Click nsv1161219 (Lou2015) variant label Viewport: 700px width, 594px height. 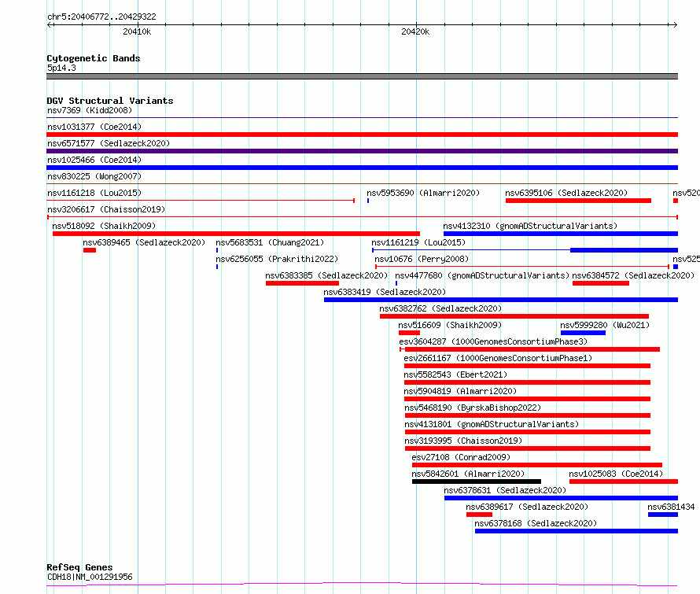pos(418,242)
